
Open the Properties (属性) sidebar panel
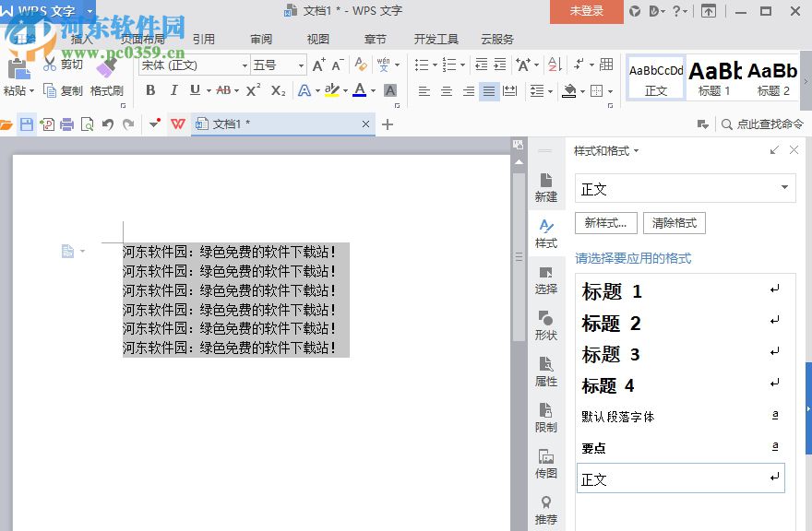tap(546, 372)
